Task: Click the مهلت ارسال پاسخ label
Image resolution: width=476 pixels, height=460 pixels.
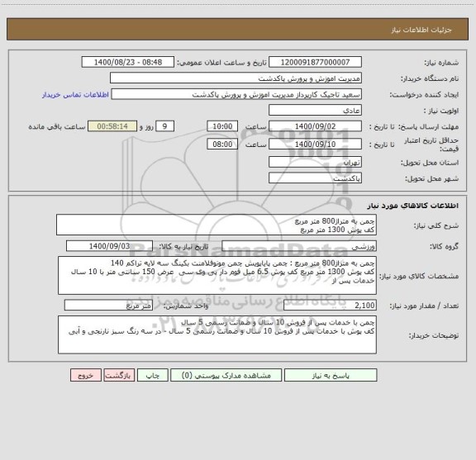Action: 428,127
